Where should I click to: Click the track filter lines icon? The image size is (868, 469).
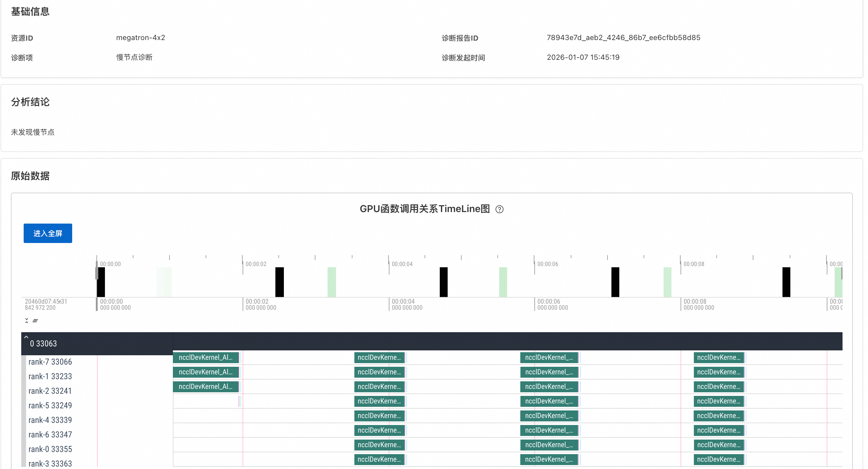click(x=35, y=320)
